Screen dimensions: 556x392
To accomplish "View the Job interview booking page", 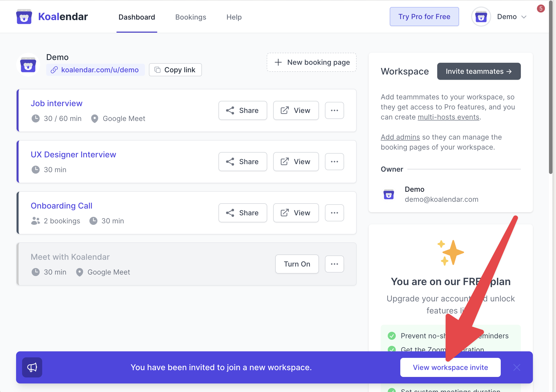I will (x=296, y=110).
